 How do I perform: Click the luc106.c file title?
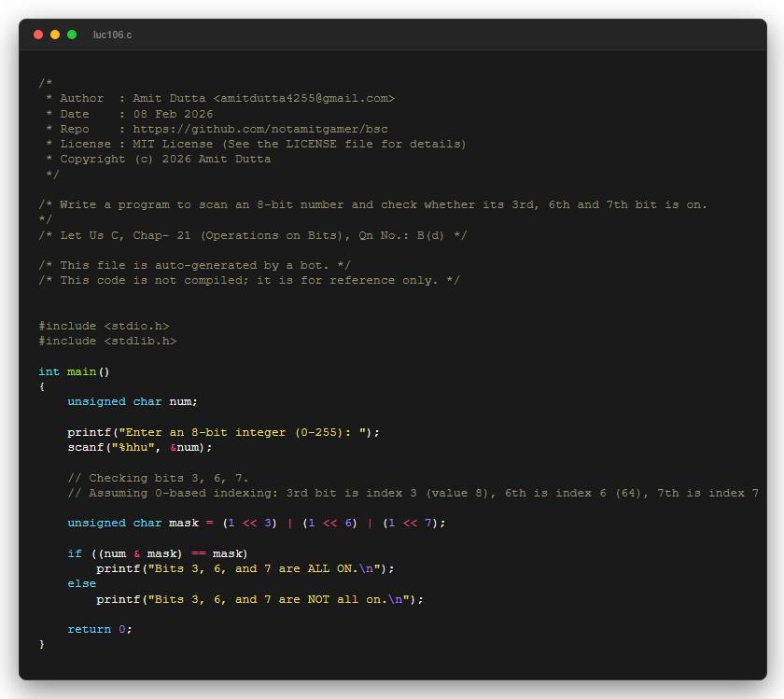[112, 35]
